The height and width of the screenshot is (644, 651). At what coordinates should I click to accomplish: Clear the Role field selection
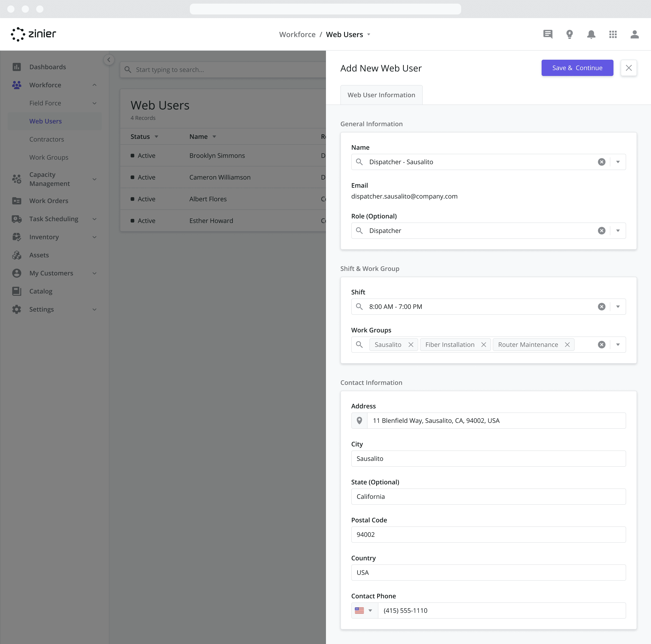[601, 230]
